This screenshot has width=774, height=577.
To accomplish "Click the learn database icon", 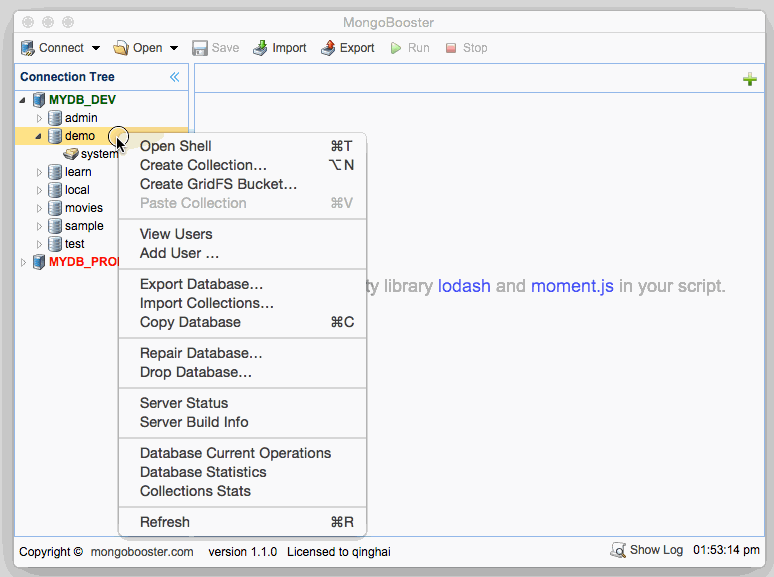I will tap(55, 172).
